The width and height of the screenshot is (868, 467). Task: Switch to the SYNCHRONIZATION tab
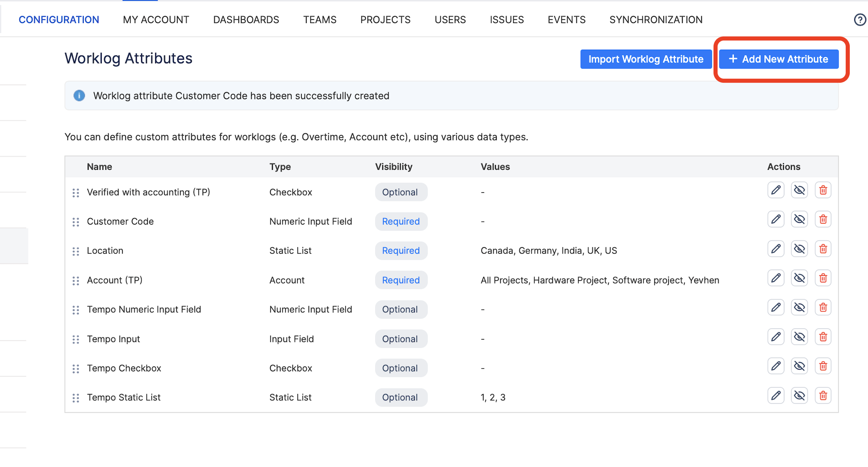[x=656, y=20]
